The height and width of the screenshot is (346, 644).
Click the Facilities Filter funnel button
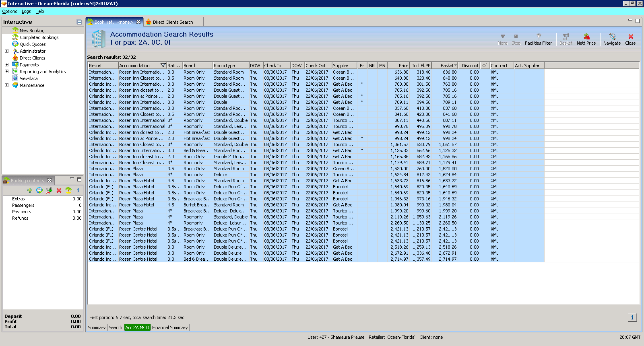538,39
